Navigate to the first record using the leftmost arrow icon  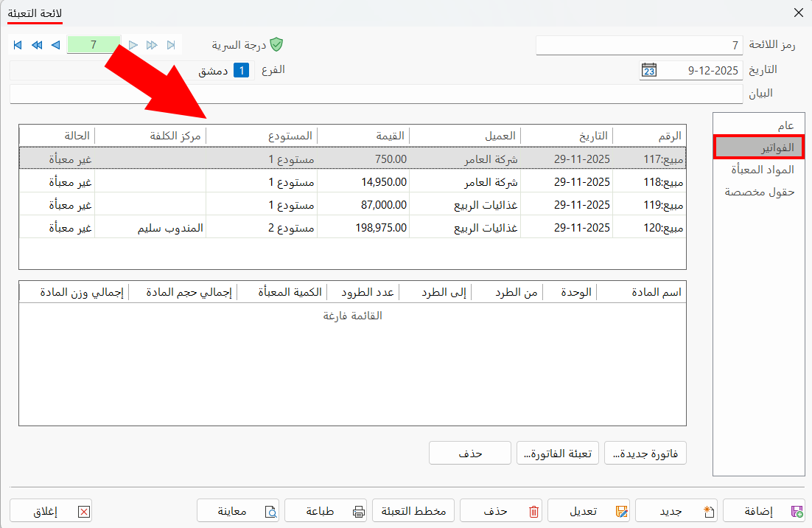click(x=17, y=44)
